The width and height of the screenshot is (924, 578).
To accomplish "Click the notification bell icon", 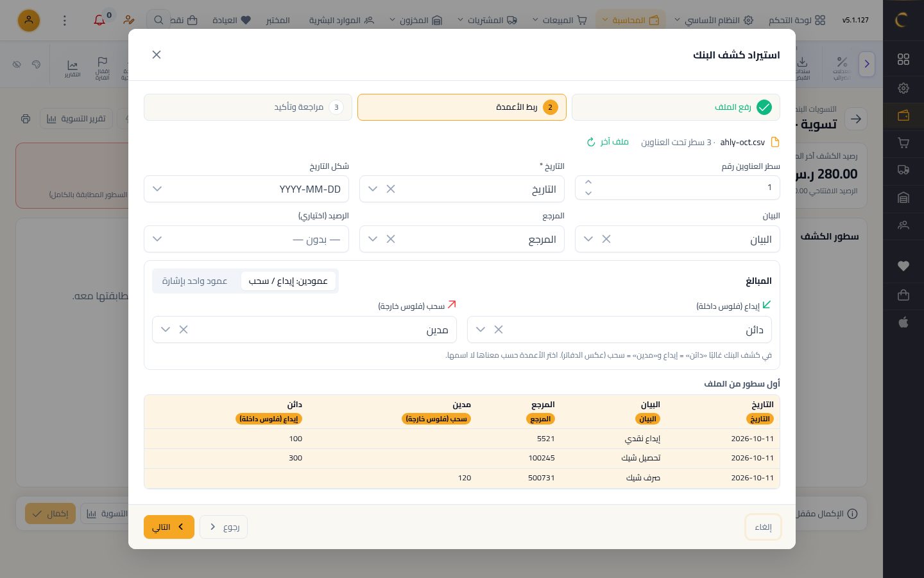I will (99, 21).
